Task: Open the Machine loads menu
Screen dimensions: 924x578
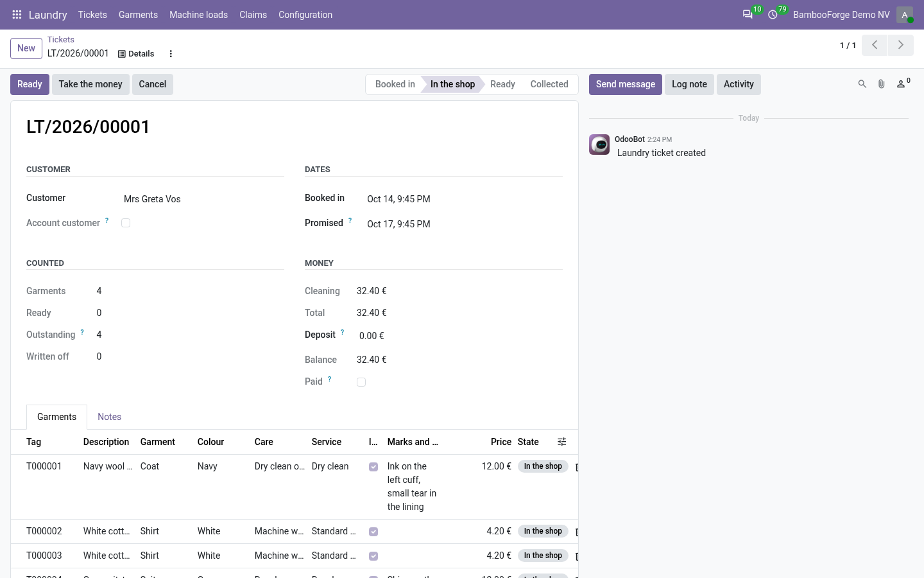Action: pos(198,15)
